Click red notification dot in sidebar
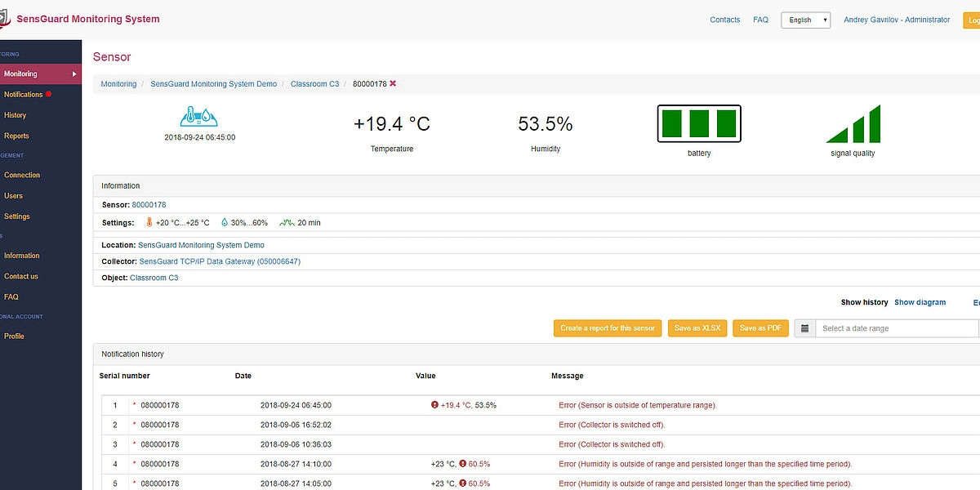Image resolution: width=980 pixels, height=490 pixels. click(x=49, y=94)
